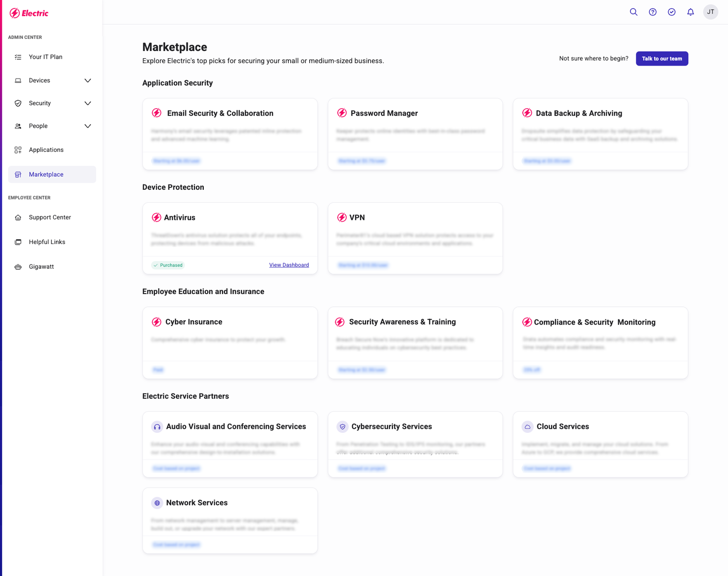Go to Your IT Plan
The image size is (728, 576).
click(x=46, y=57)
